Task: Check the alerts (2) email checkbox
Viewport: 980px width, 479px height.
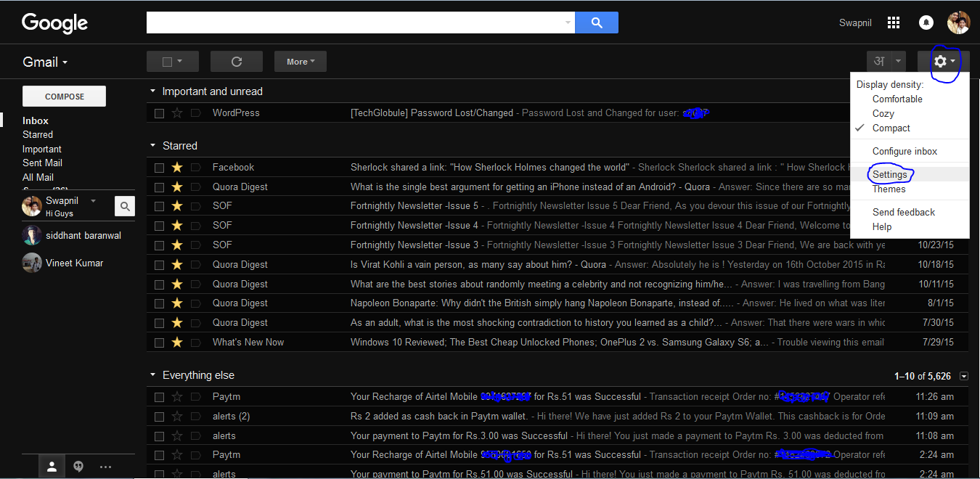Action: [x=159, y=417]
